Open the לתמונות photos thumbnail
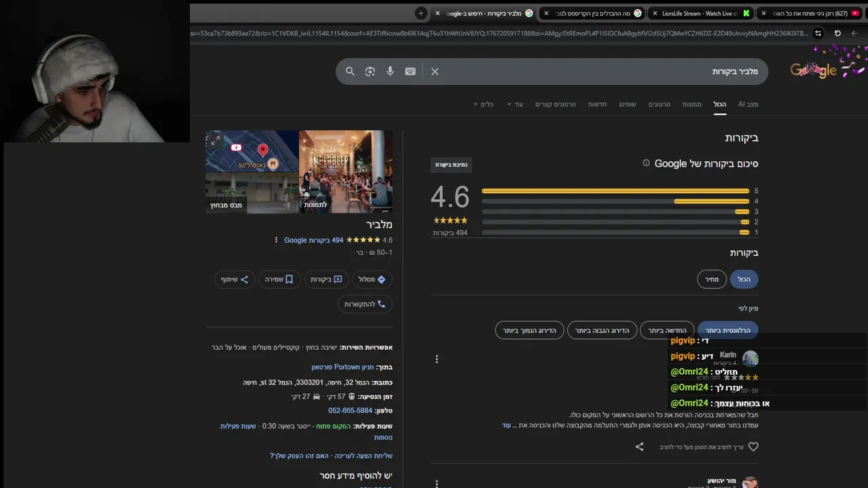This screenshot has height=488, width=868. pos(346,171)
